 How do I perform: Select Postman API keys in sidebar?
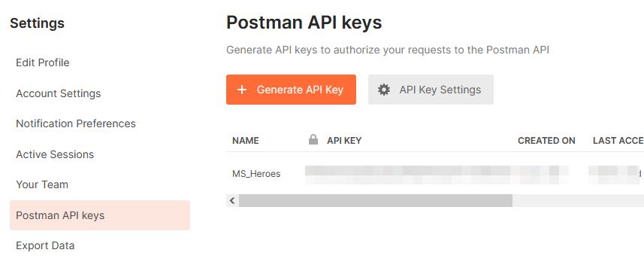(100, 215)
